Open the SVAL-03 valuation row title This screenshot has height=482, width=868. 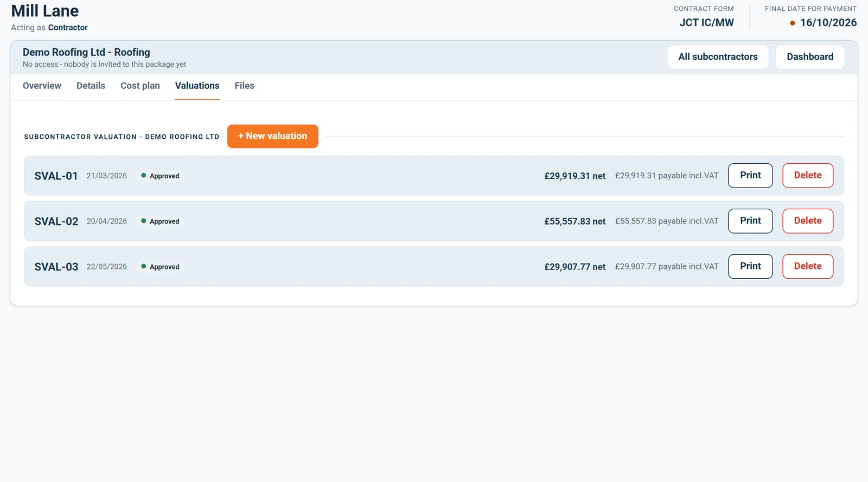56,267
